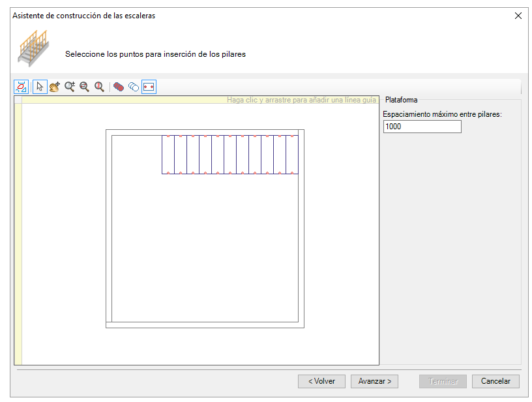Select the empty outlined hexagons icon

point(134,87)
